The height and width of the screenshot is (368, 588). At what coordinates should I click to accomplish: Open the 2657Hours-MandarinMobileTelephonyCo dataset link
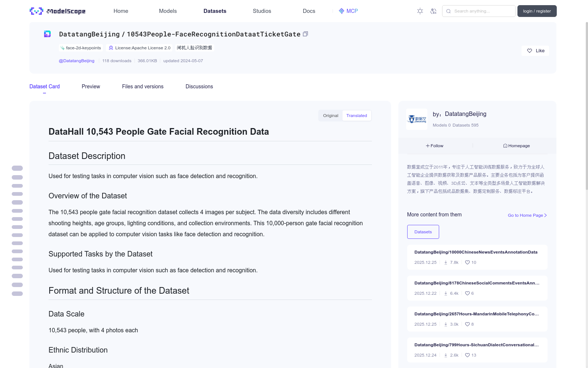477,314
